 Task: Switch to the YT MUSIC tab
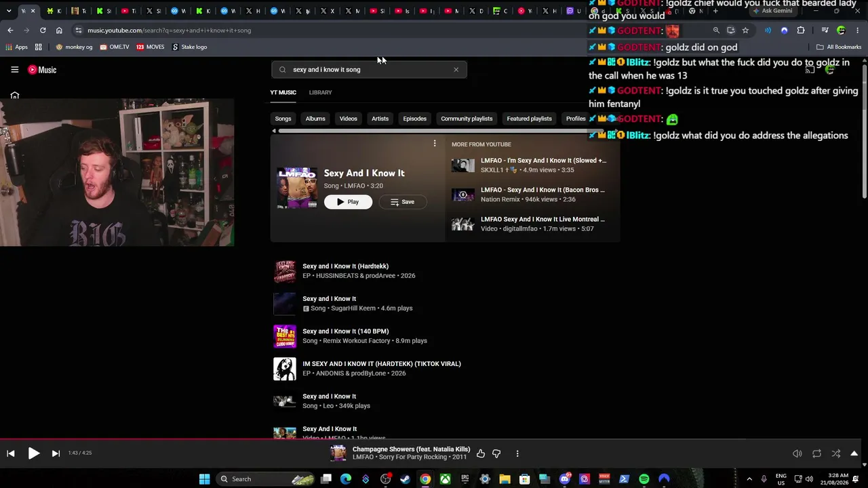[283, 92]
